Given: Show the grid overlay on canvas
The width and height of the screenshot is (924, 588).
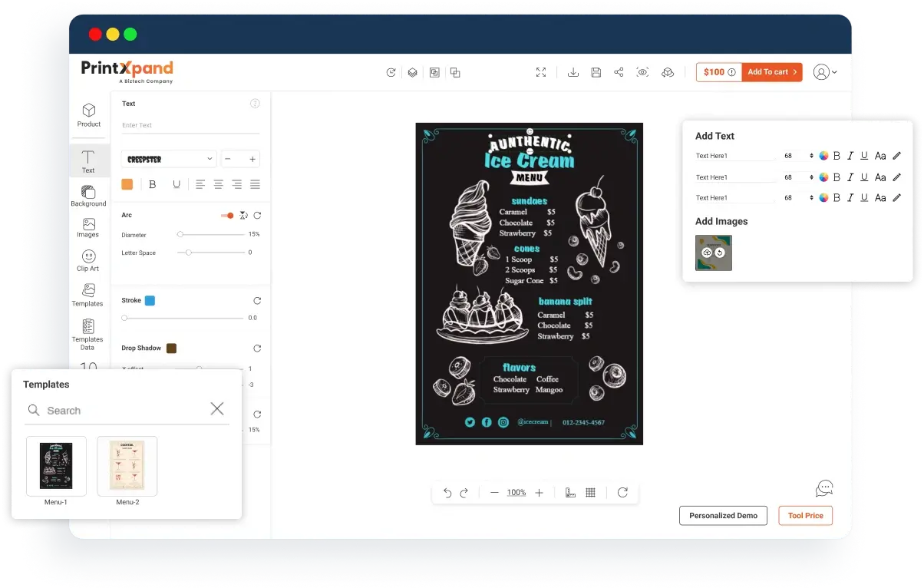Looking at the screenshot, I should pos(591,493).
